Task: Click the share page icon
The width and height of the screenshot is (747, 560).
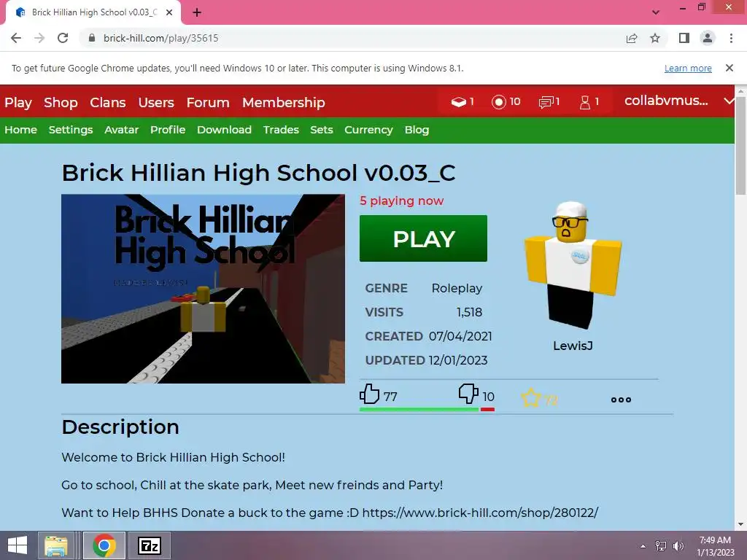Action: pos(632,38)
